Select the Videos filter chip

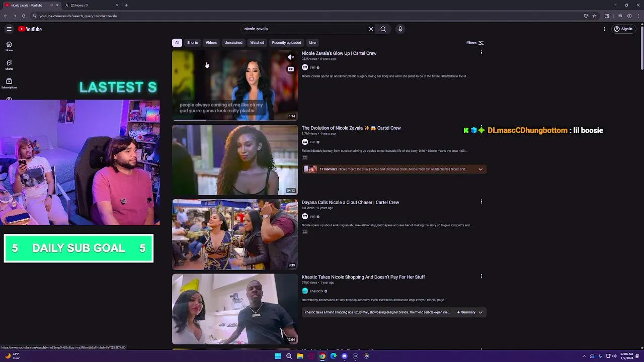click(211, 43)
